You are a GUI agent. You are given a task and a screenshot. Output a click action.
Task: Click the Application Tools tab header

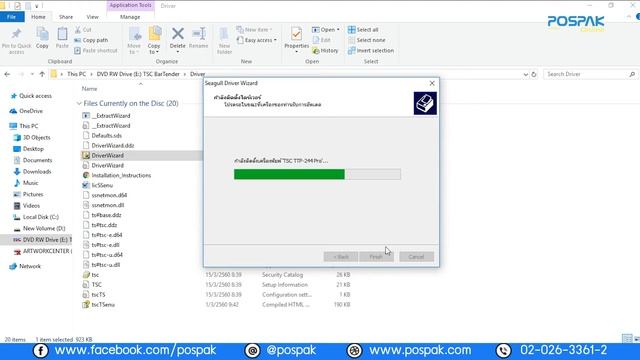(130, 5)
